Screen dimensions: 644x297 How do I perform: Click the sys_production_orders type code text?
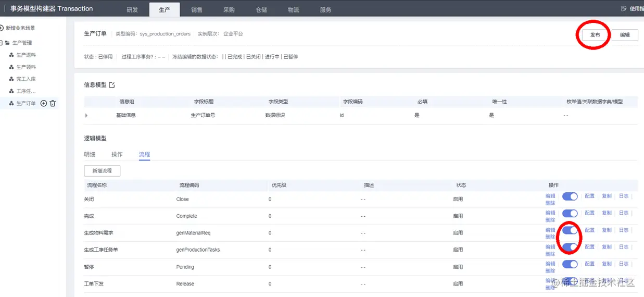(x=166, y=34)
